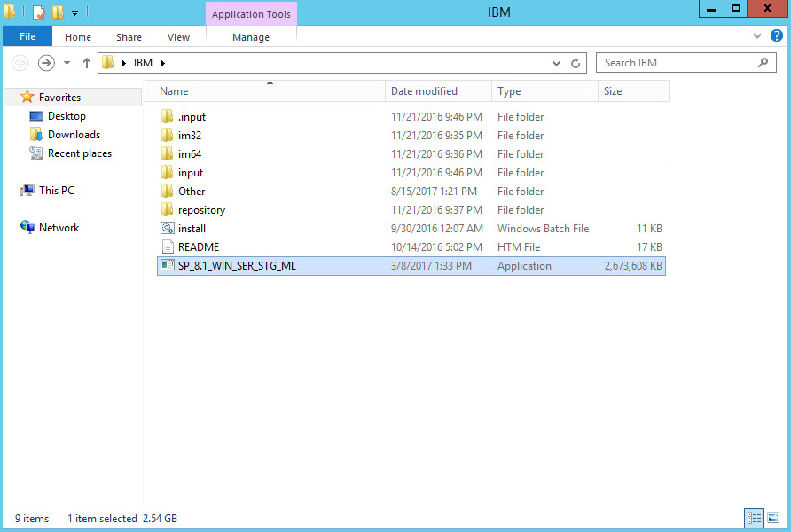Click the Up directory arrow
Image resolution: width=791 pixels, height=532 pixels.
[86, 63]
